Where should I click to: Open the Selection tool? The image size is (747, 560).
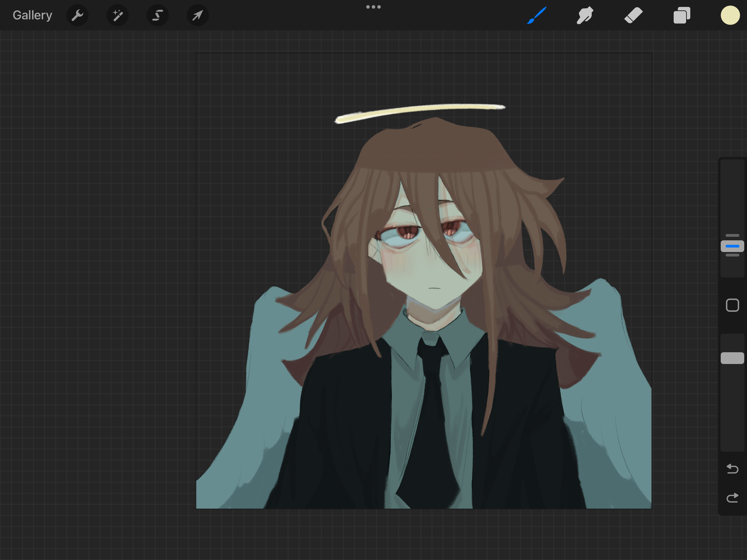158,15
